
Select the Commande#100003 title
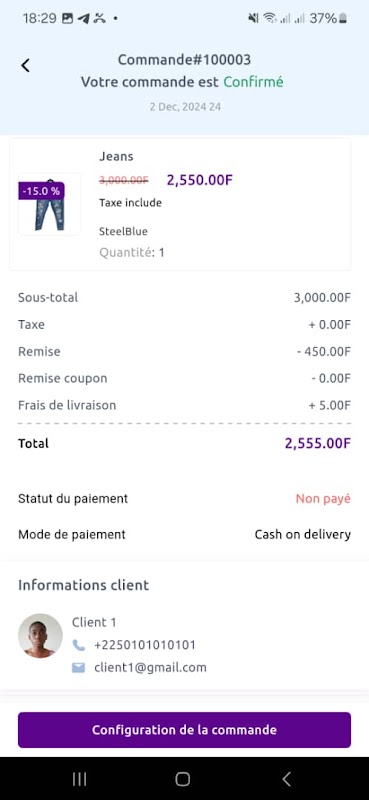point(184,60)
